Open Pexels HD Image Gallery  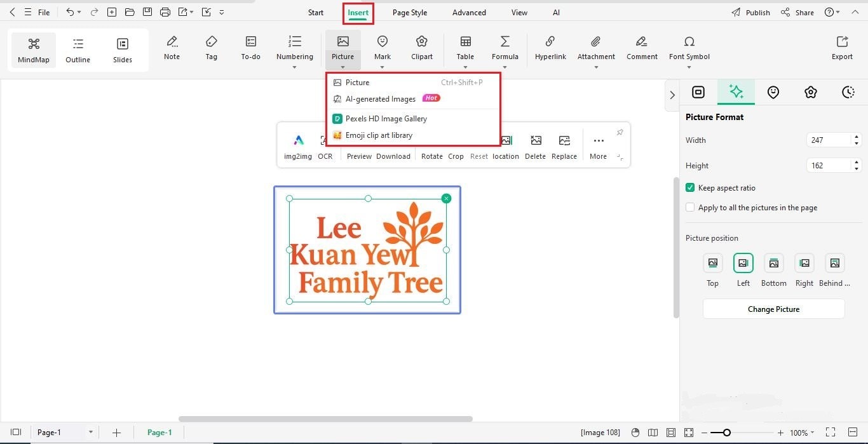[x=413, y=119]
